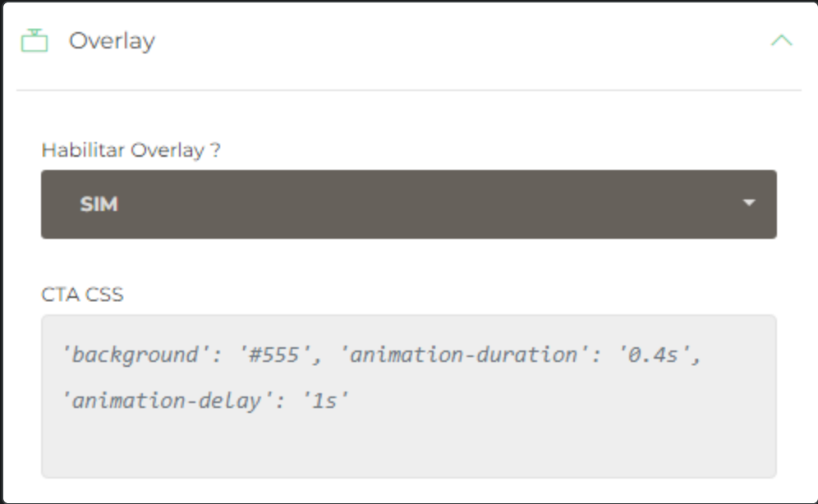Select the panel header icon above the divider

[x=34, y=39]
